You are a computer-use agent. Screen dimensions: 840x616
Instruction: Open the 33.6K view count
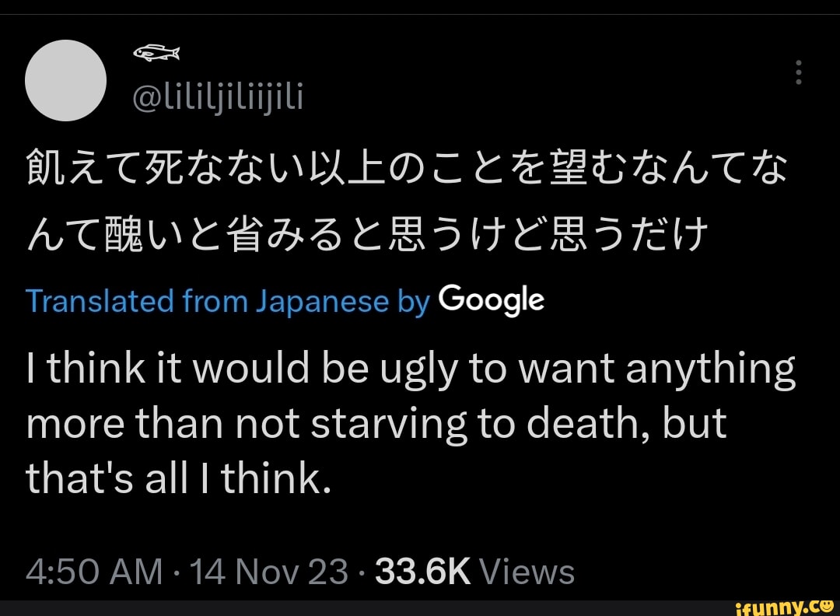(x=424, y=572)
